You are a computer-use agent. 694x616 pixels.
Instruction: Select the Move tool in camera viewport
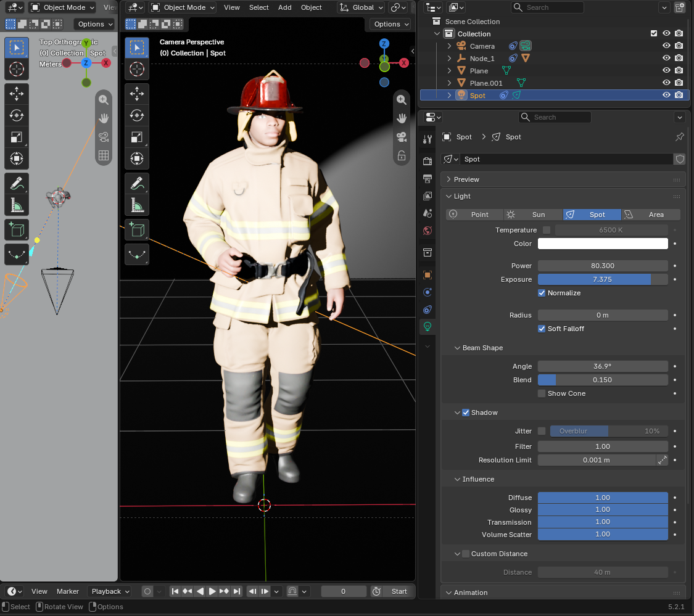137,93
